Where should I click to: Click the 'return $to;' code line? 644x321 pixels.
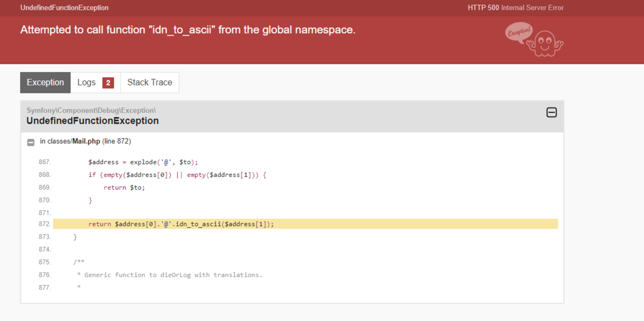124,188
